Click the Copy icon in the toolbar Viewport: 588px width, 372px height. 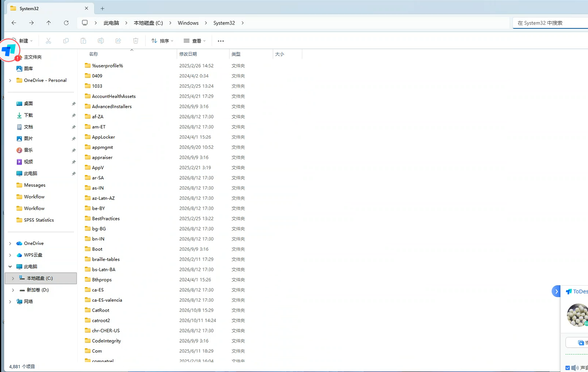[66, 41]
